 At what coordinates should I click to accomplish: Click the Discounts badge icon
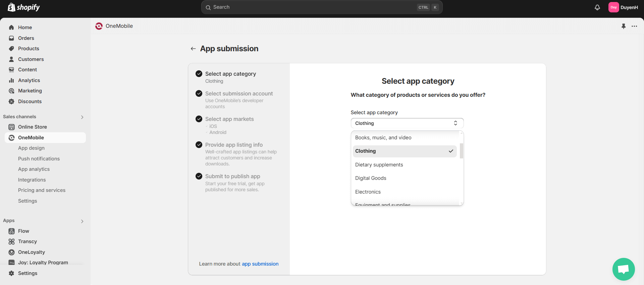coord(11,101)
